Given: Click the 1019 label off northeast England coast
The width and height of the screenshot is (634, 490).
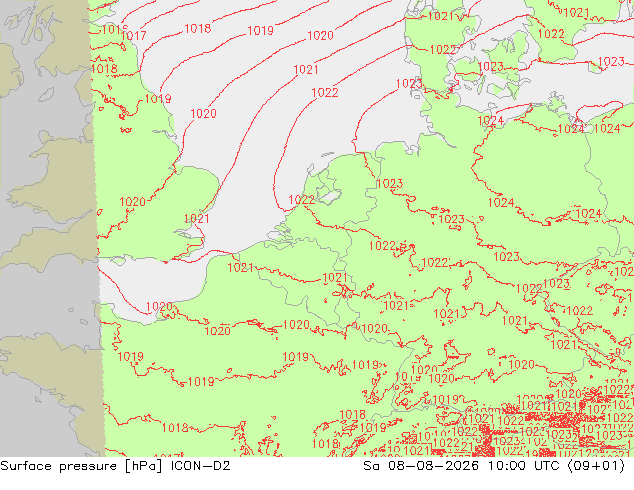Looking at the screenshot, I should pos(158,99).
